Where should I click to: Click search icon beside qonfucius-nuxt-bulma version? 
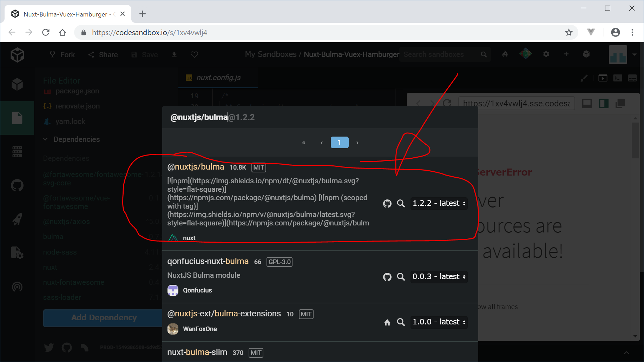click(x=401, y=277)
